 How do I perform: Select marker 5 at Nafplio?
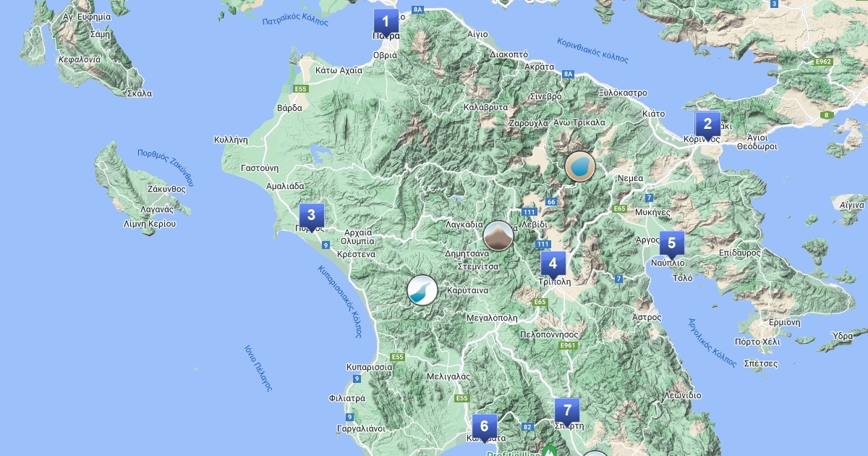pos(671,243)
